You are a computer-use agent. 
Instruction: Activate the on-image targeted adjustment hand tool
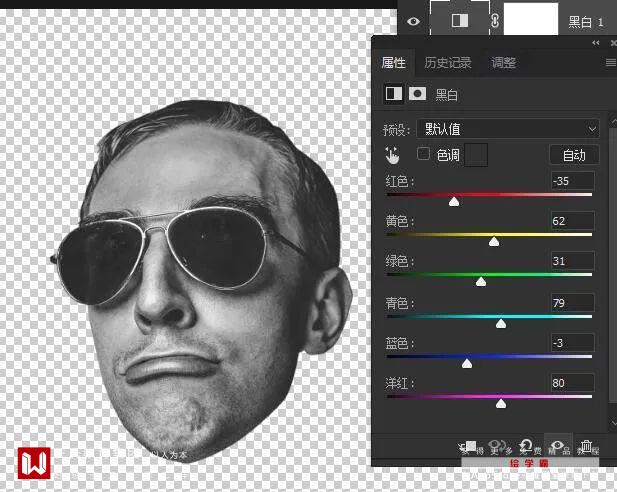pos(392,155)
